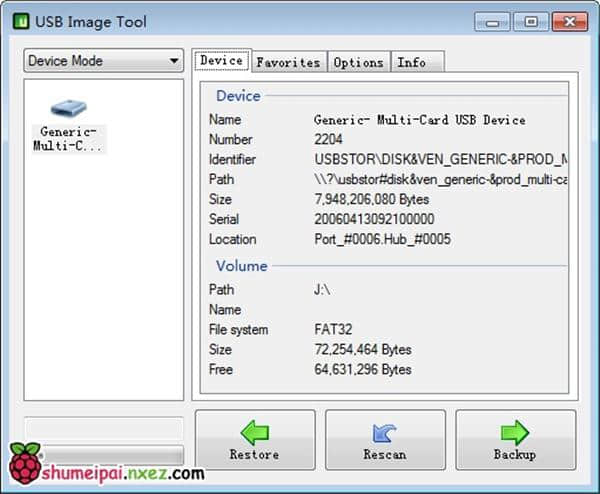Click the FAT32 file system value
Image resolution: width=600 pixels, height=494 pixels.
tap(334, 329)
